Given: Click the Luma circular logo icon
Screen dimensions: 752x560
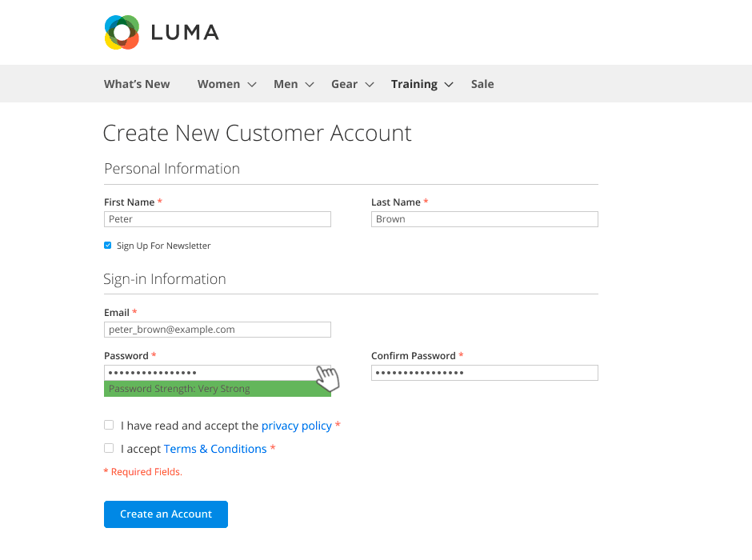Looking at the screenshot, I should tap(122, 32).
